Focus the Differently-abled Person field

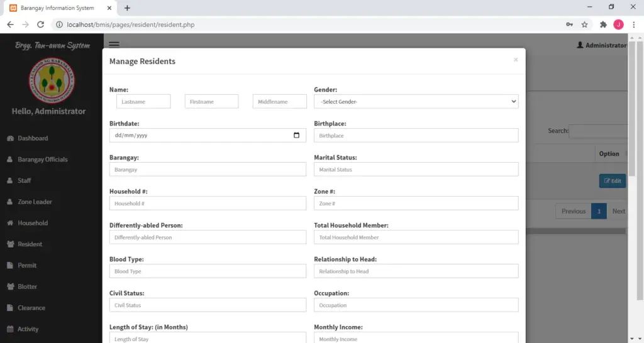coord(208,237)
